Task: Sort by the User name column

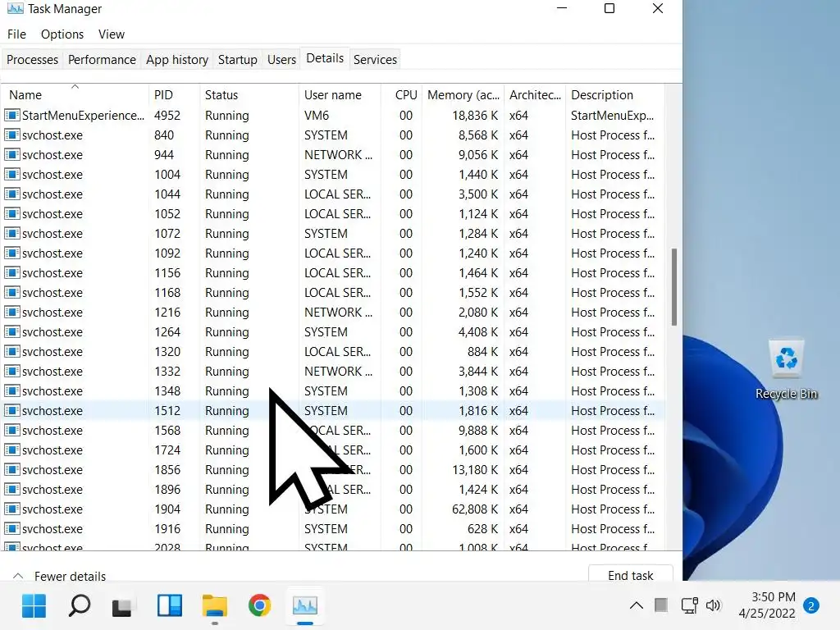Action: [x=339, y=95]
